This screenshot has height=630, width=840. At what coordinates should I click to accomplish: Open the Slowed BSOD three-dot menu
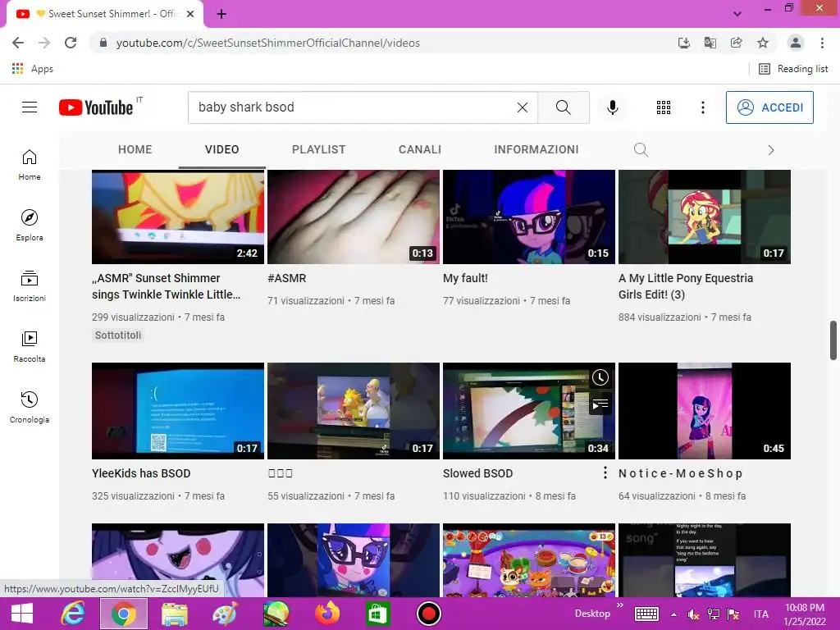pos(605,472)
